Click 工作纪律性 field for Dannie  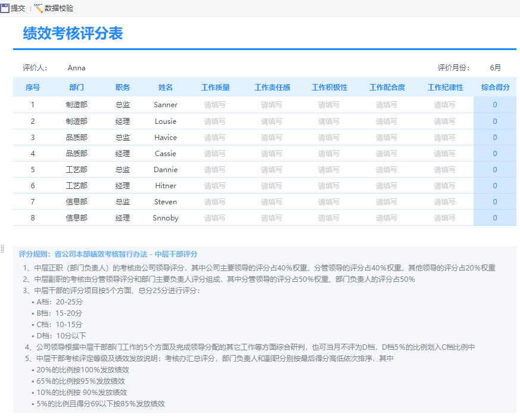[444, 169]
